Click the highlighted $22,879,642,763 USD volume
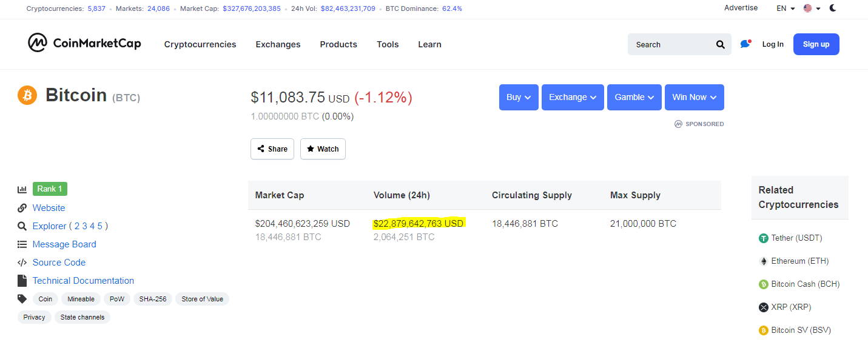Viewport: 868px width, 345px height. [419, 224]
